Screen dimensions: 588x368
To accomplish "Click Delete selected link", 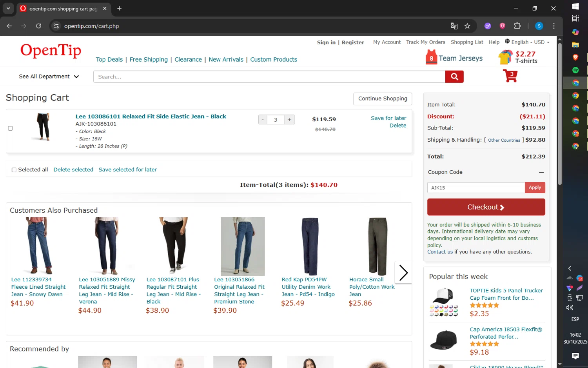I will [73, 169].
